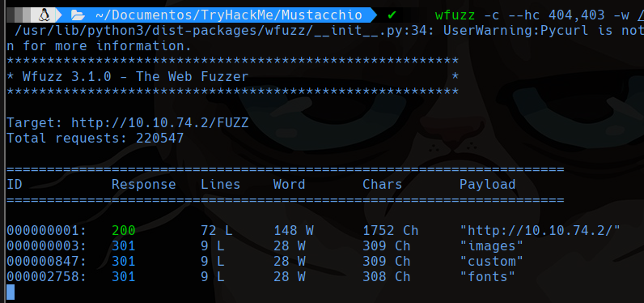Click the Payload column header

pos(488,185)
